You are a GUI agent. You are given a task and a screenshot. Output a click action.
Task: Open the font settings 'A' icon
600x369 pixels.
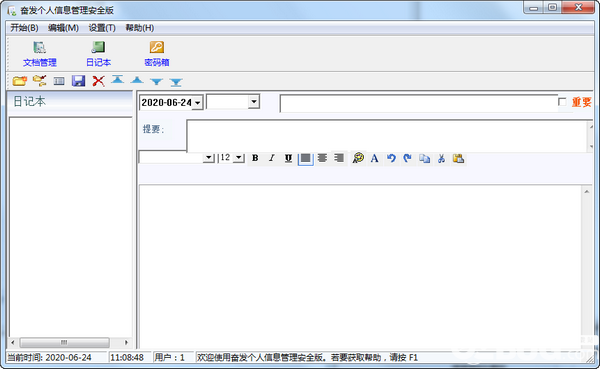point(375,158)
